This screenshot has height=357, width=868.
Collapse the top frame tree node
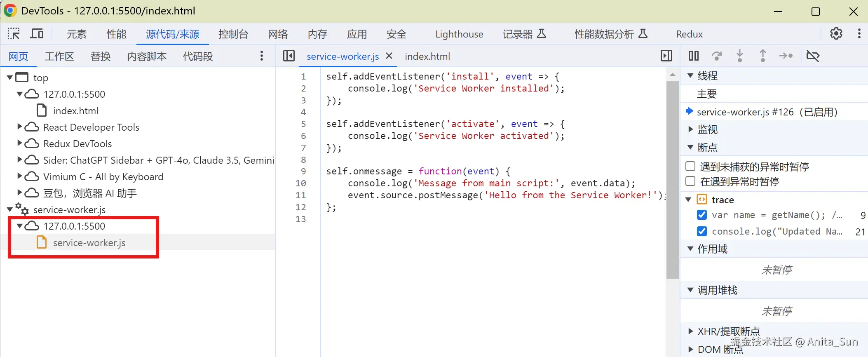[10, 78]
